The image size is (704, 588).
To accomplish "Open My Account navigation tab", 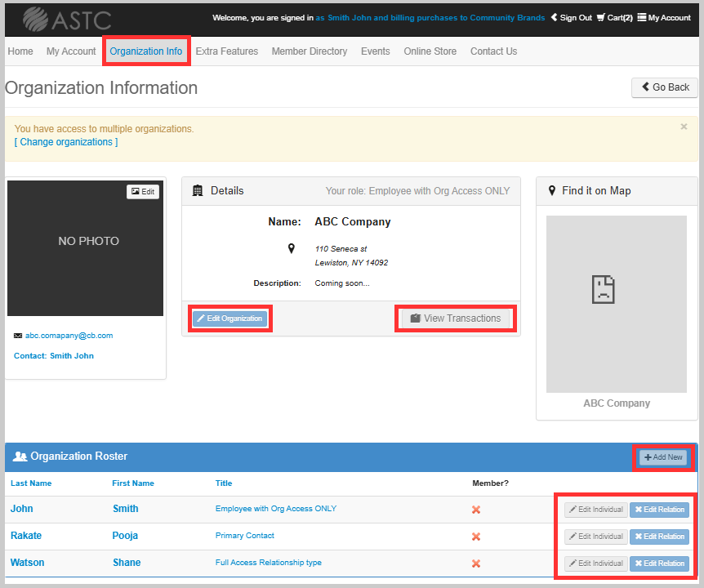I will (71, 51).
